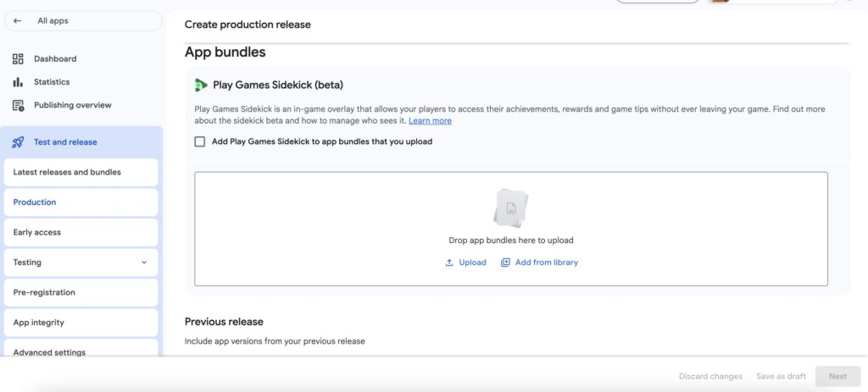Viewport: 868px width, 392px height.
Task: Open All apps
Action: (83, 21)
